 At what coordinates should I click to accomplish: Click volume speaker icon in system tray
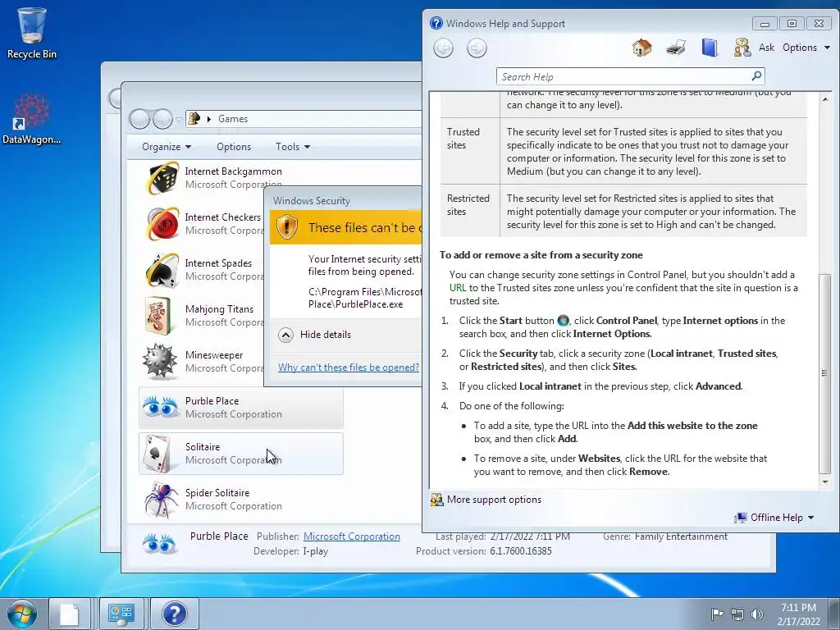(x=757, y=614)
